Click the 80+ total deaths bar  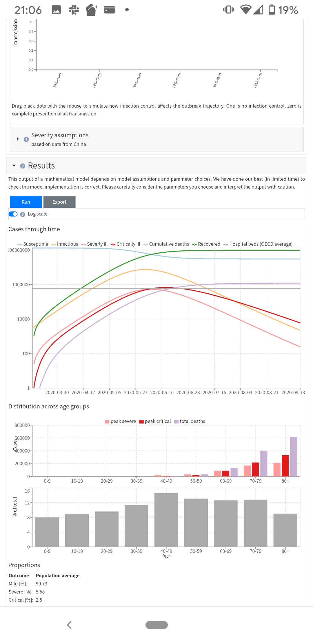tap(294, 457)
